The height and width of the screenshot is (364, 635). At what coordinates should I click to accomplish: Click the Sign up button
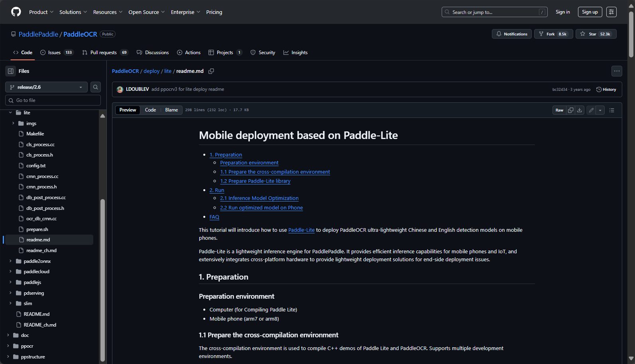pyautogui.click(x=590, y=12)
